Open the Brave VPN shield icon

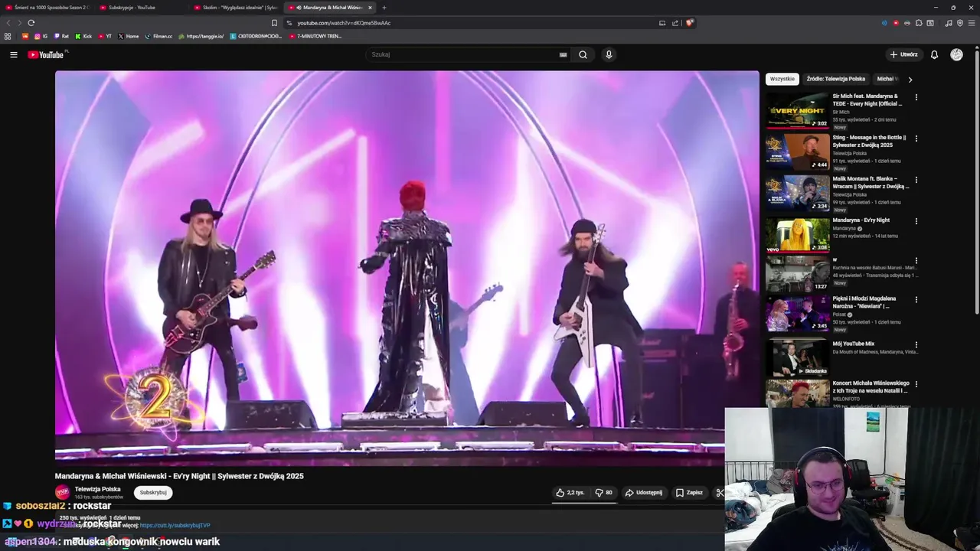click(960, 23)
